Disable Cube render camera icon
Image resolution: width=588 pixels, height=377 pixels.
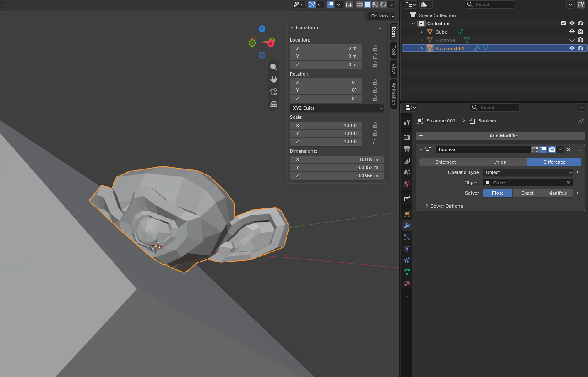pyautogui.click(x=580, y=32)
